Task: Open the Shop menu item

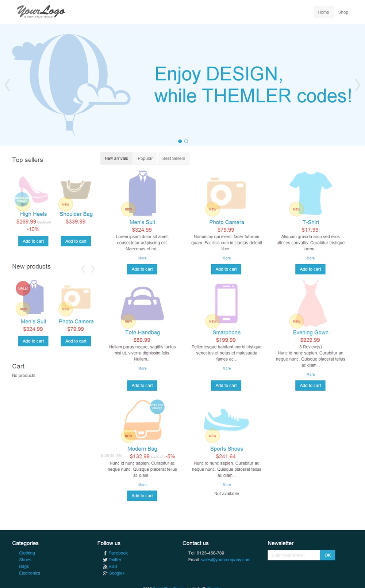Action: 343,12
